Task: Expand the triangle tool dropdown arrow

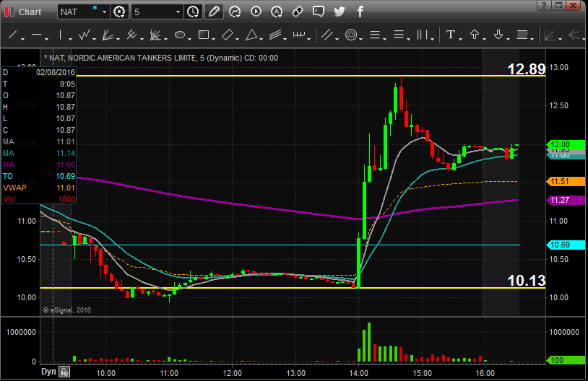Action: tap(261, 38)
